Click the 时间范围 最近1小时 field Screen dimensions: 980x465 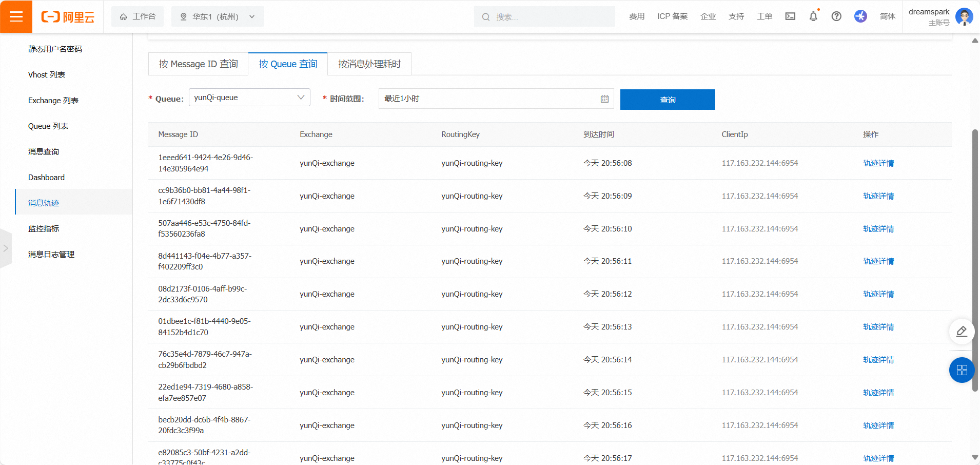(496, 99)
